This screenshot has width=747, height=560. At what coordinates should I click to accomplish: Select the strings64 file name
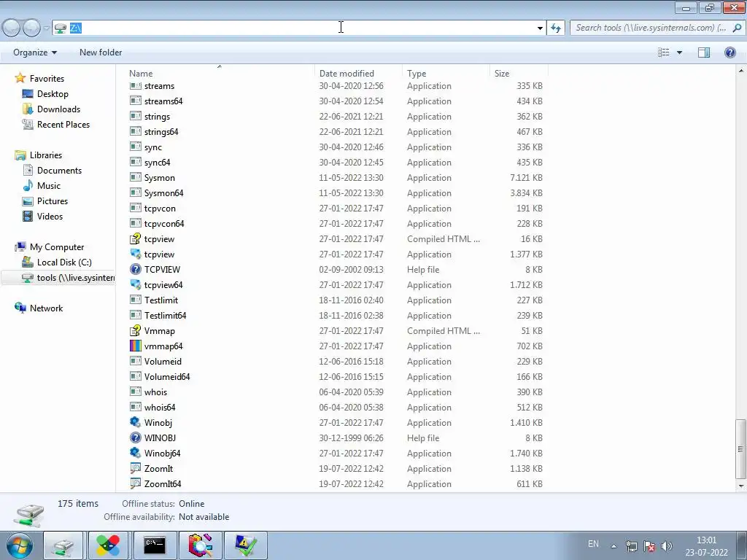coord(161,132)
